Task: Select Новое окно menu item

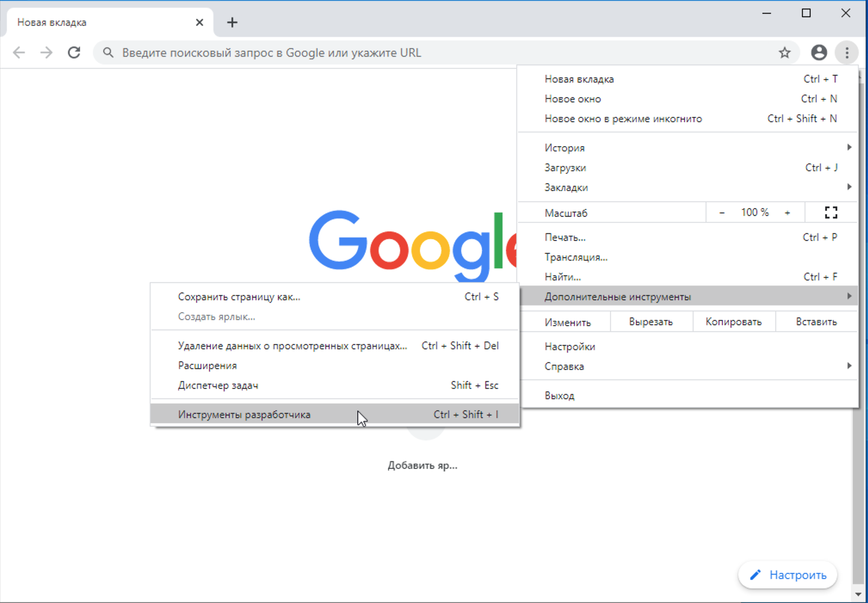Action: pos(688,99)
